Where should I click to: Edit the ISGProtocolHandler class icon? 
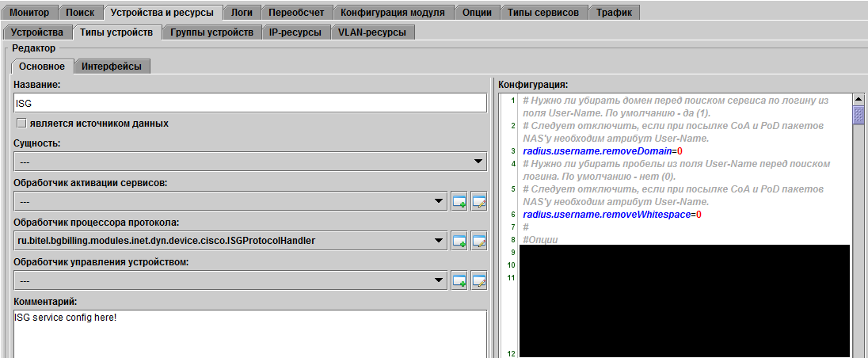pyautogui.click(x=479, y=241)
